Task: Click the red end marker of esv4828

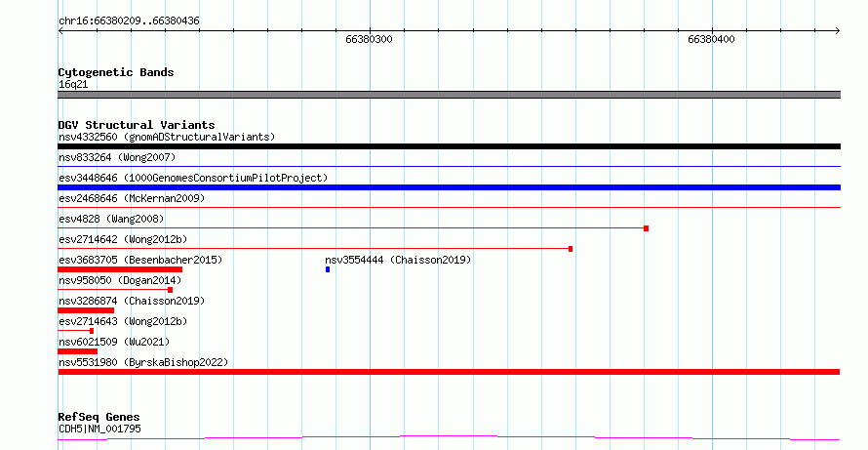Action: [x=646, y=228]
